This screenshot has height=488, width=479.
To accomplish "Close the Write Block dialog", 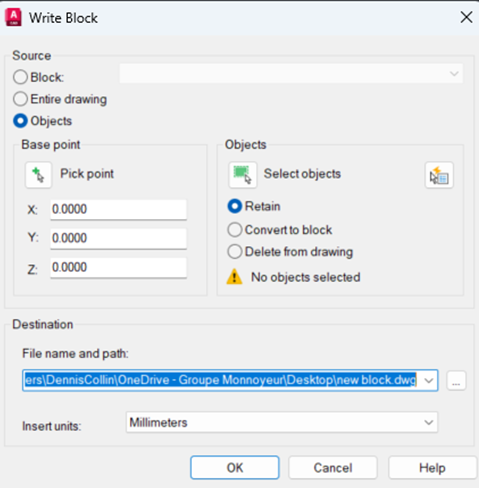I will (x=466, y=17).
